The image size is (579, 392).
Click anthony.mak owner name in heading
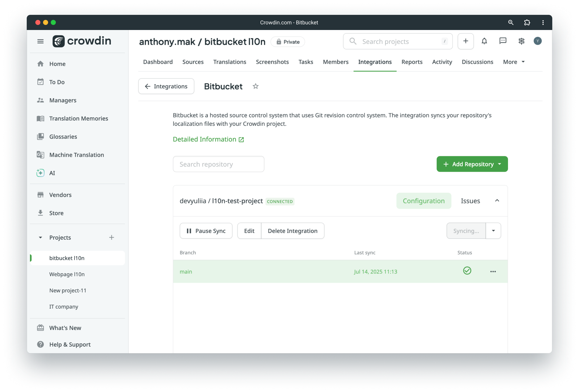click(x=167, y=42)
